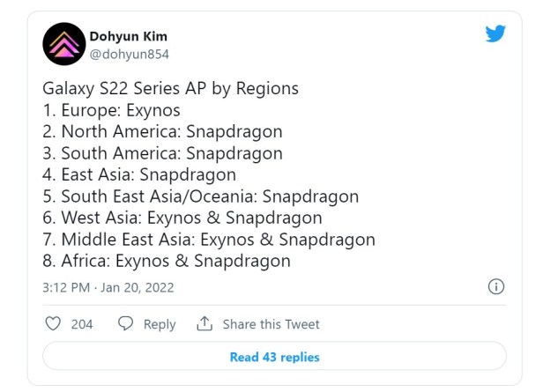
Task: Click the 'Africa: Exynos & Snapdragon' line
Action: (167, 261)
